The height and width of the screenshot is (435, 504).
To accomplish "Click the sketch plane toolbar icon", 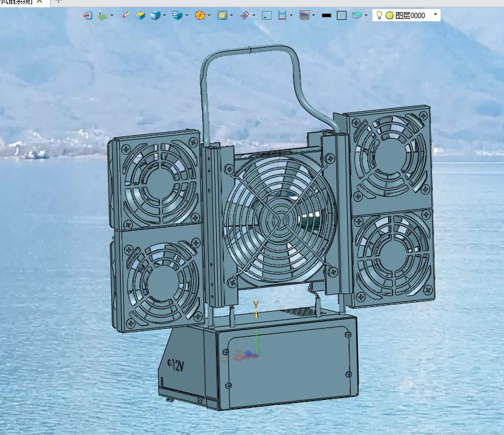I will [103, 15].
